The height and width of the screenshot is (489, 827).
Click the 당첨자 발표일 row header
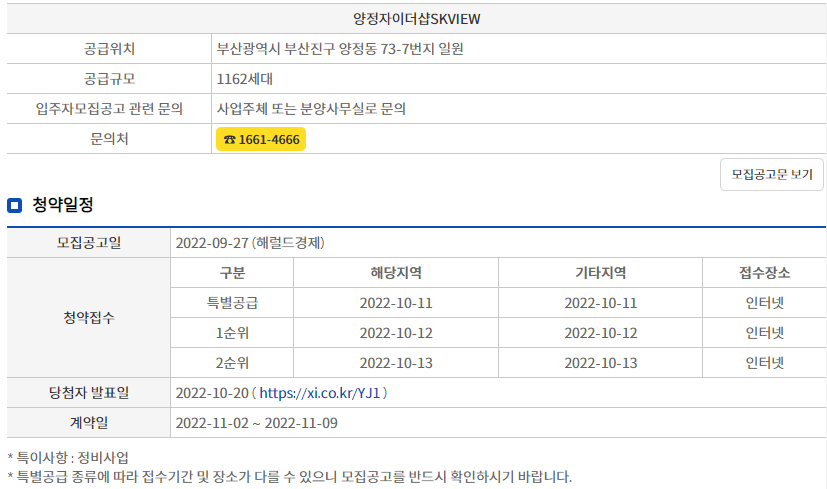pos(89,392)
